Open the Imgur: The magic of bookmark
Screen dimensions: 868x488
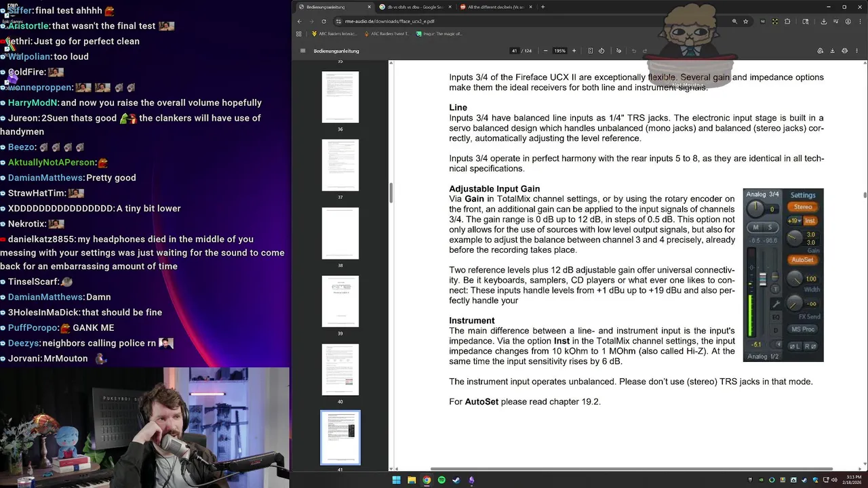click(x=439, y=33)
